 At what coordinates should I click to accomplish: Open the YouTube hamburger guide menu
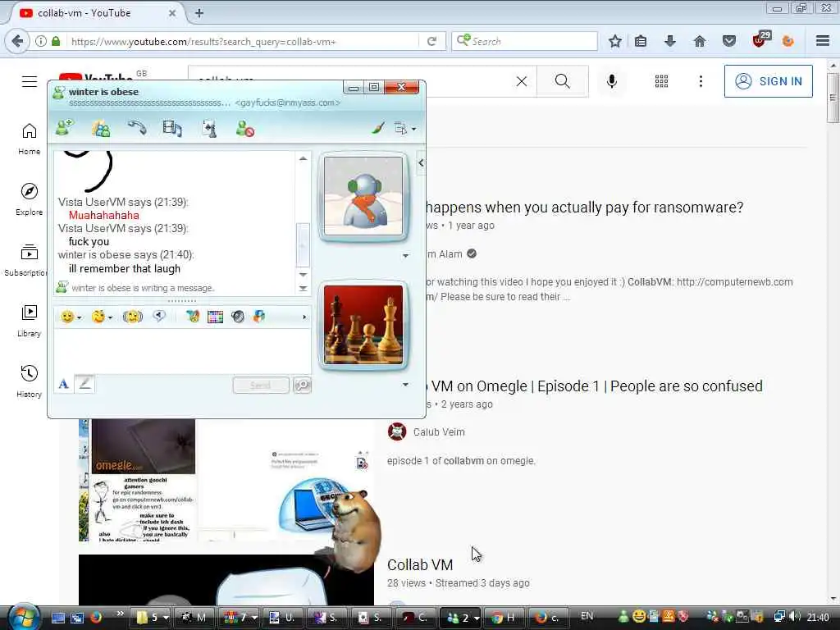[x=30, y=81]
